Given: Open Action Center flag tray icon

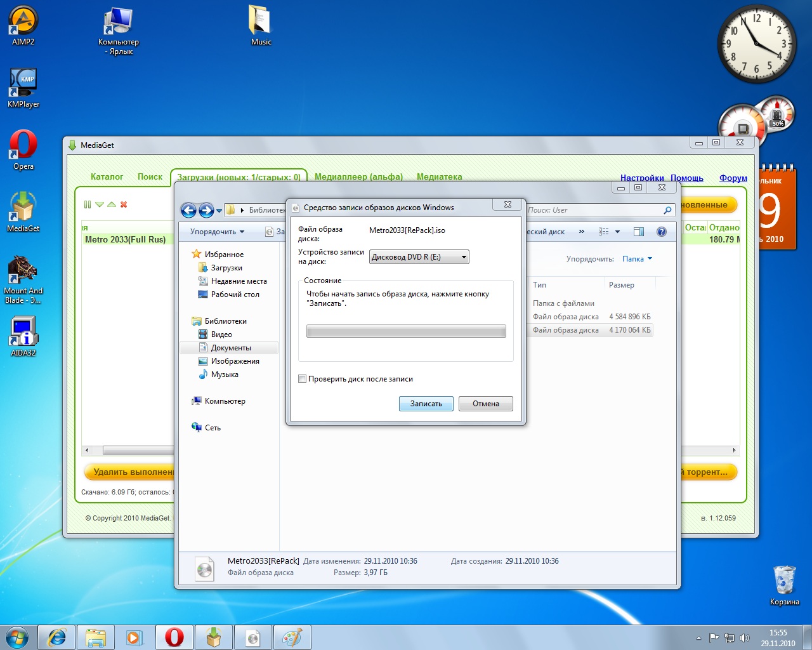Looking at the screenshot, I should point(714,638).
